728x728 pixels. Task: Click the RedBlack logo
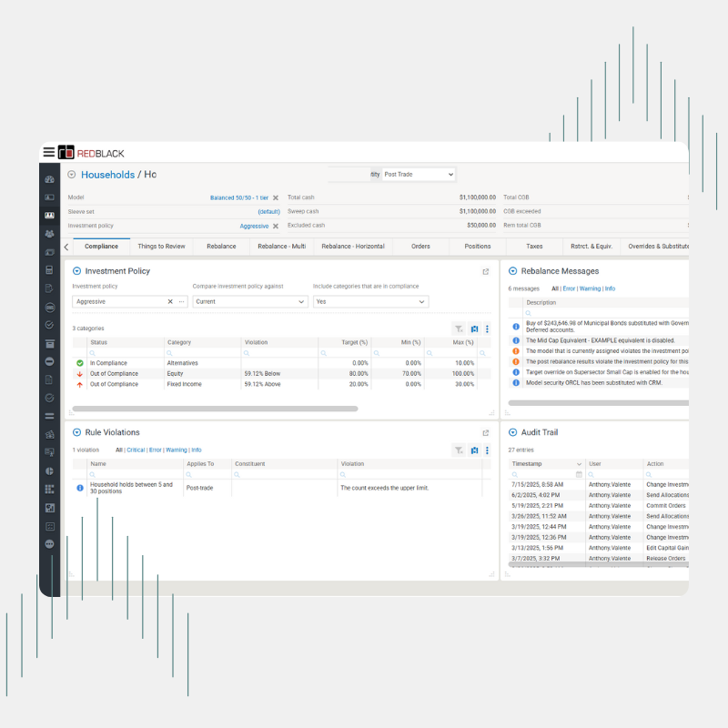(92, 153)
